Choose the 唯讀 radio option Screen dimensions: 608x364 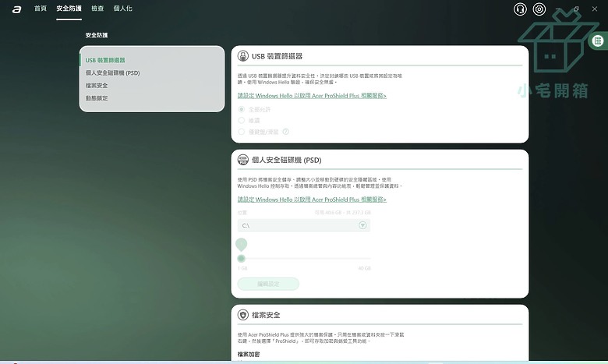[241, 121]
